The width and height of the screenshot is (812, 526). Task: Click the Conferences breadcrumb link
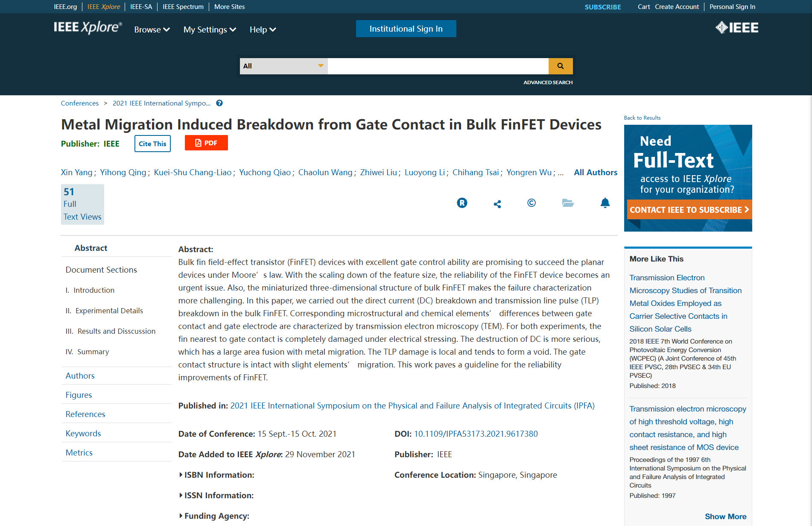80,103
